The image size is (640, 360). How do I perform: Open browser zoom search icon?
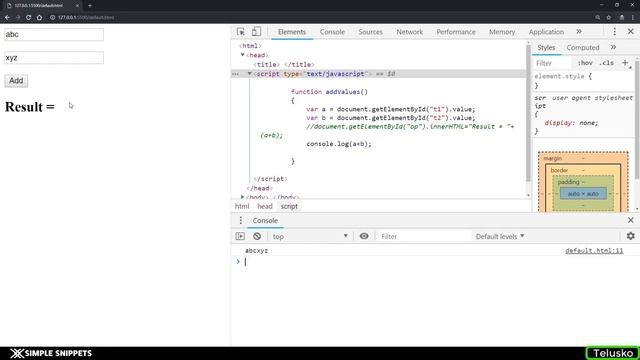[x=598, y=18]
